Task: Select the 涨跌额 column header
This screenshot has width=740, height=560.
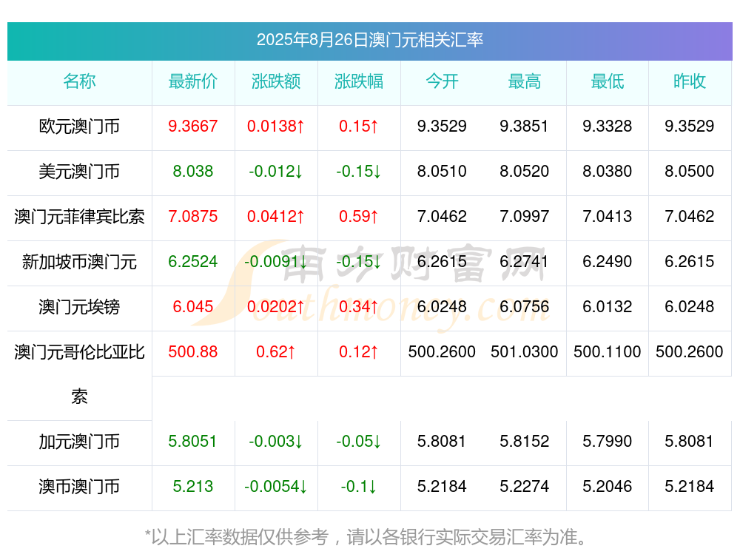Action: tap(276, 81)
